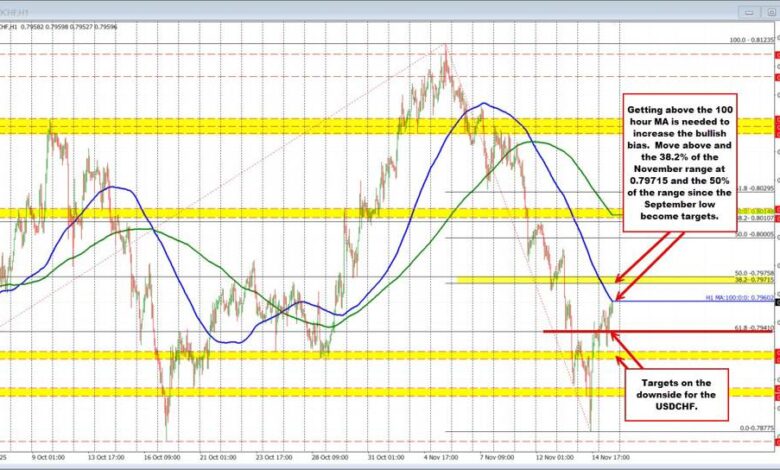This screenshot has width=780, height=470.
Task: Click the 16 Oct 09:00 time label
Action: click(160, 452)
